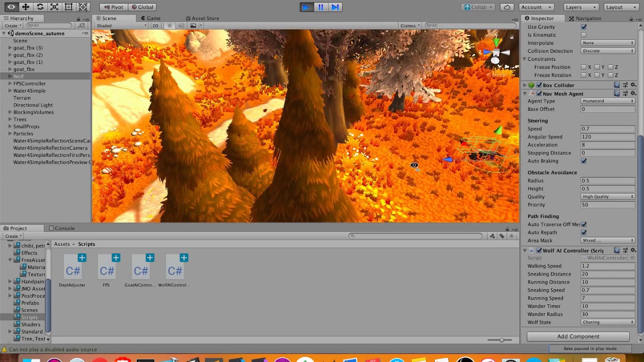Open the Shaded draw mode dropdown

pyautogui.click(x=121, y=26)
